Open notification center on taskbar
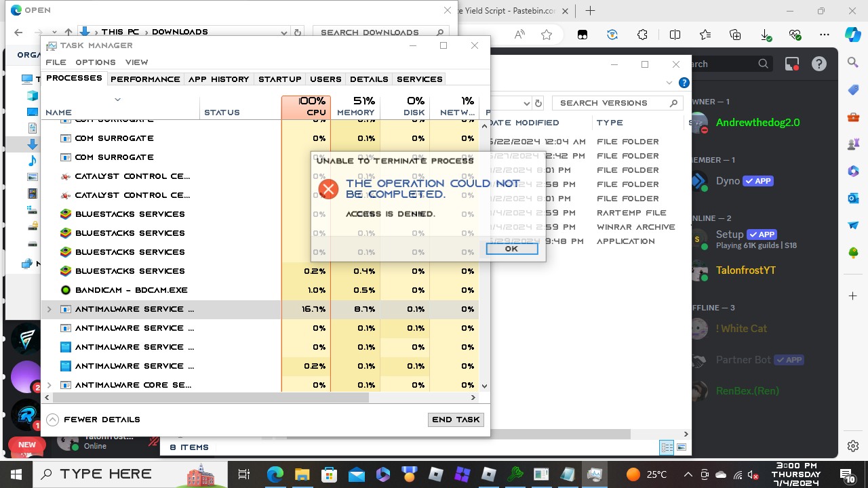The height and width of the screenshot is (488, 868). [848, 474]
